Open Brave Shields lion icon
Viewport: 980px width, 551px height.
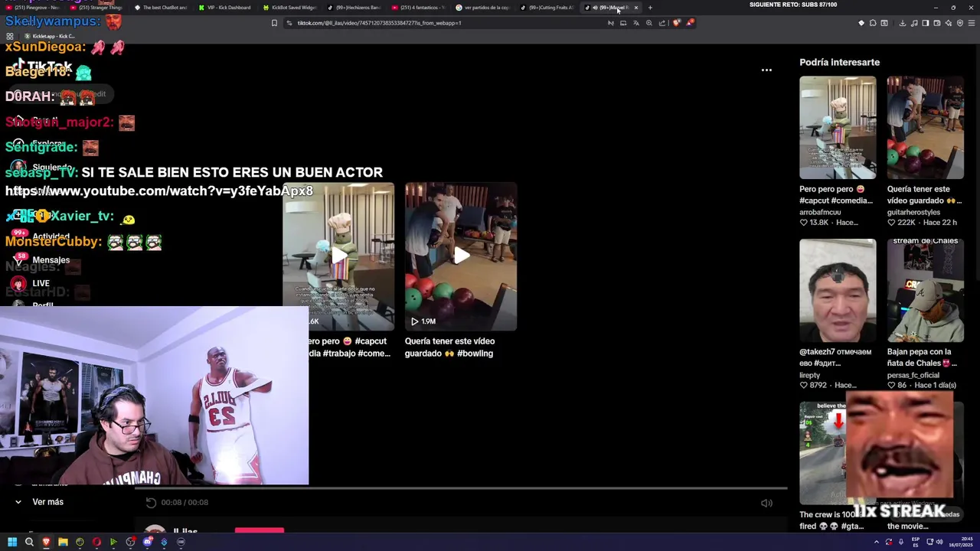(x=676, y=23)
